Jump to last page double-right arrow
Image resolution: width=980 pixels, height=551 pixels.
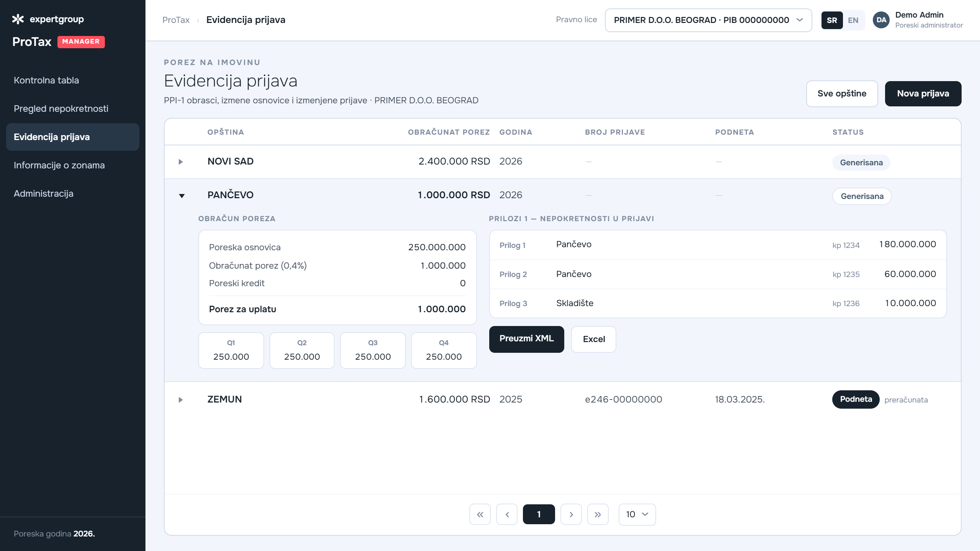click(598, 515)
